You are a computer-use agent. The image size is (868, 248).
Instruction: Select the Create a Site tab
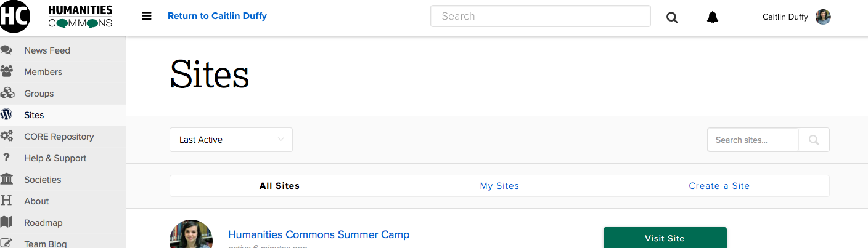tap(719, 186)
